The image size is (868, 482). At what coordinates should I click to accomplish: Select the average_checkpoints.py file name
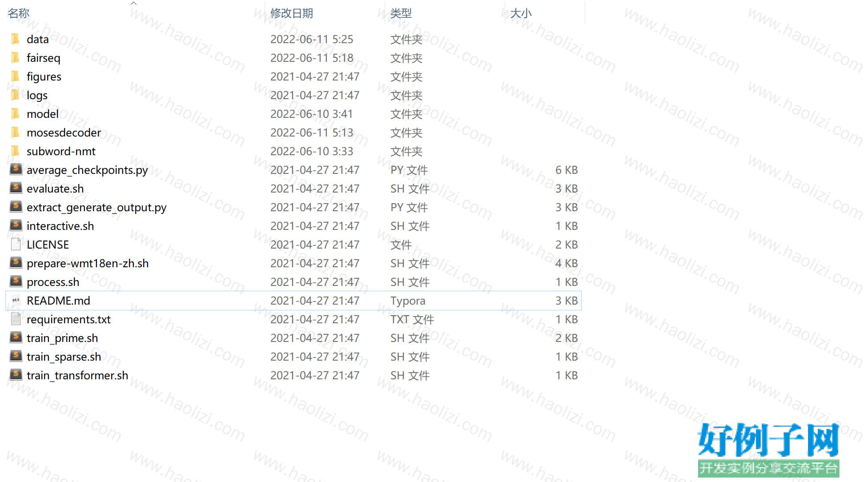click(87, 170)
